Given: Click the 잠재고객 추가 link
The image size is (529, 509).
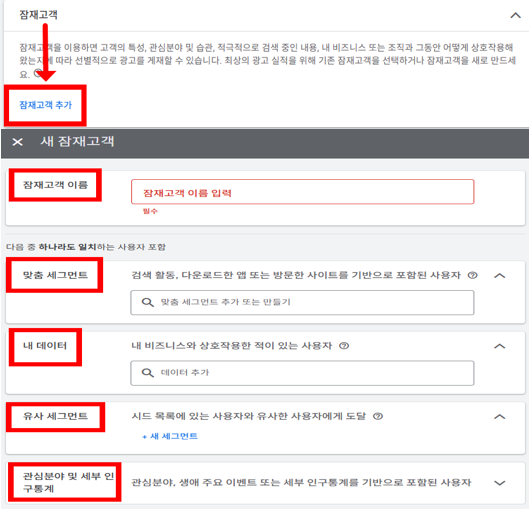Looking at the screenshot, I should (46, 105).
